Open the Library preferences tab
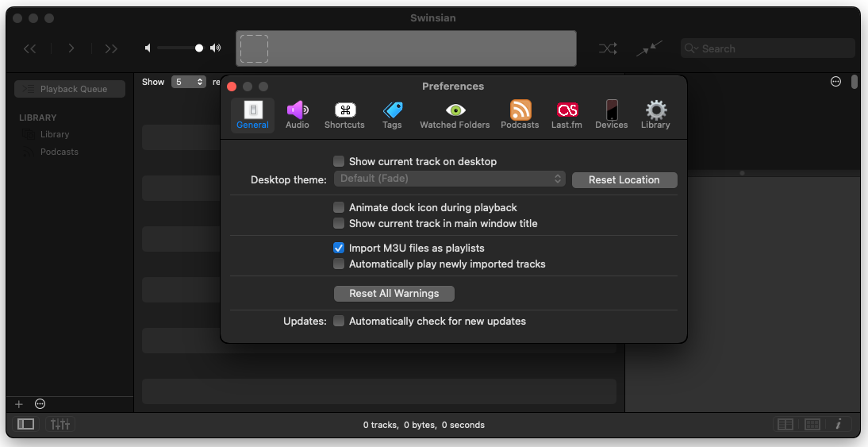This screenshot has height=447, width=868. (x=655, y=115)
